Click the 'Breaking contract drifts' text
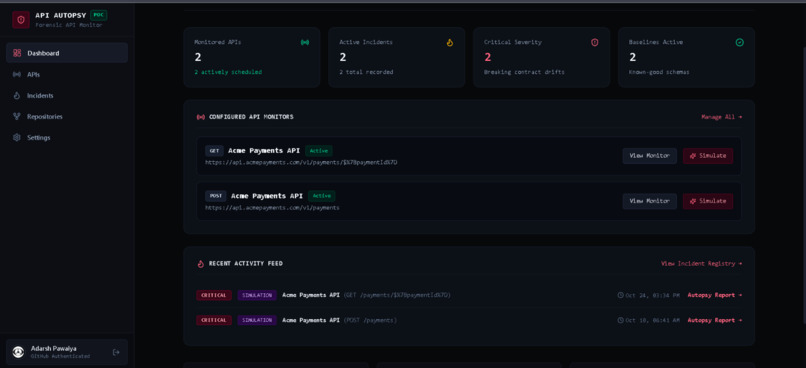 point(524,72)
